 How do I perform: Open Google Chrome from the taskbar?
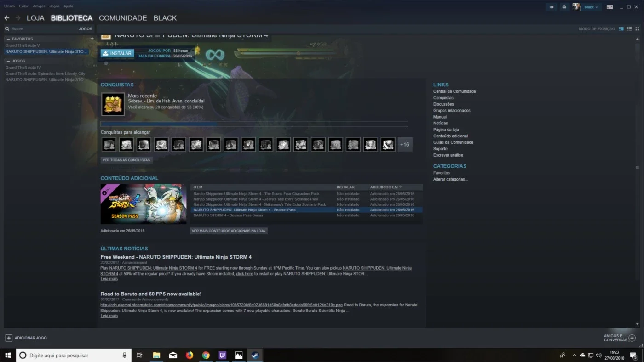(x=206, y=355)
